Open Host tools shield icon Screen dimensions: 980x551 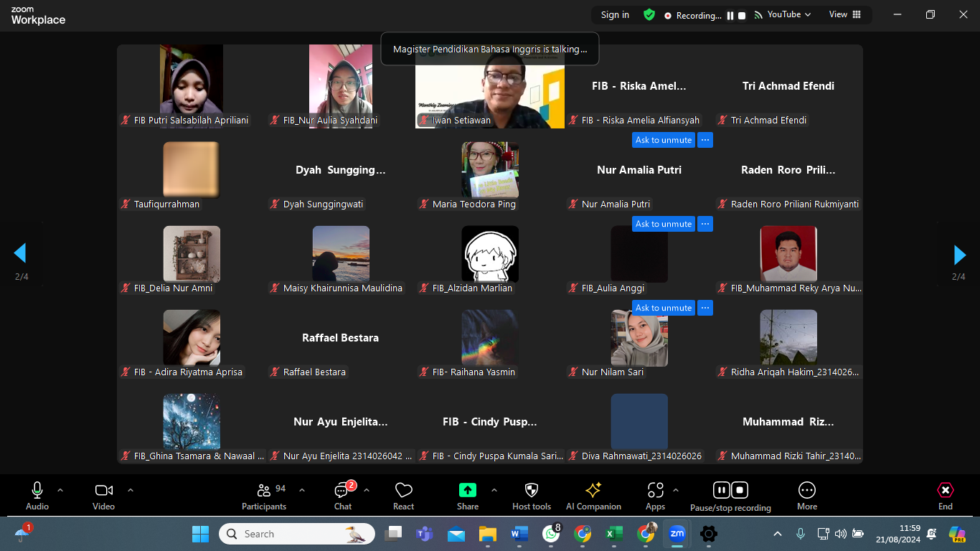tap(531, 491)
